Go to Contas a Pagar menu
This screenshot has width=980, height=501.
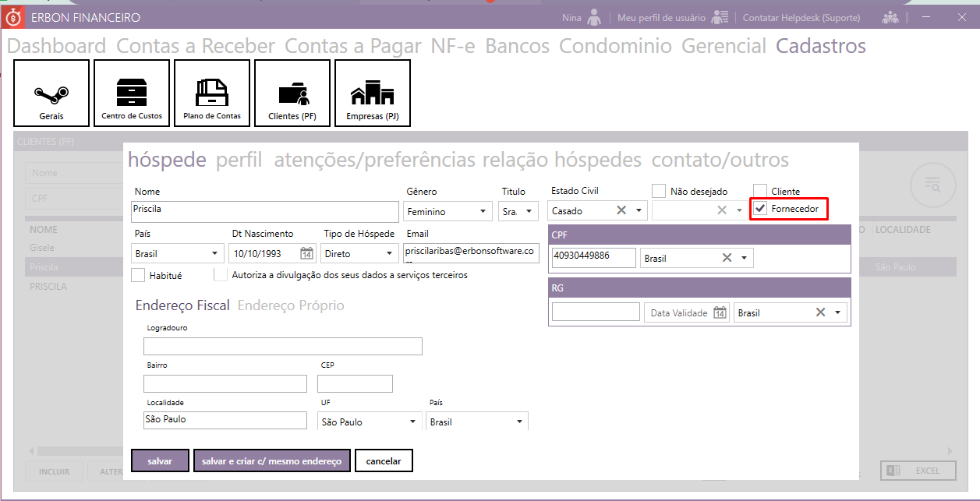[353, 47]
